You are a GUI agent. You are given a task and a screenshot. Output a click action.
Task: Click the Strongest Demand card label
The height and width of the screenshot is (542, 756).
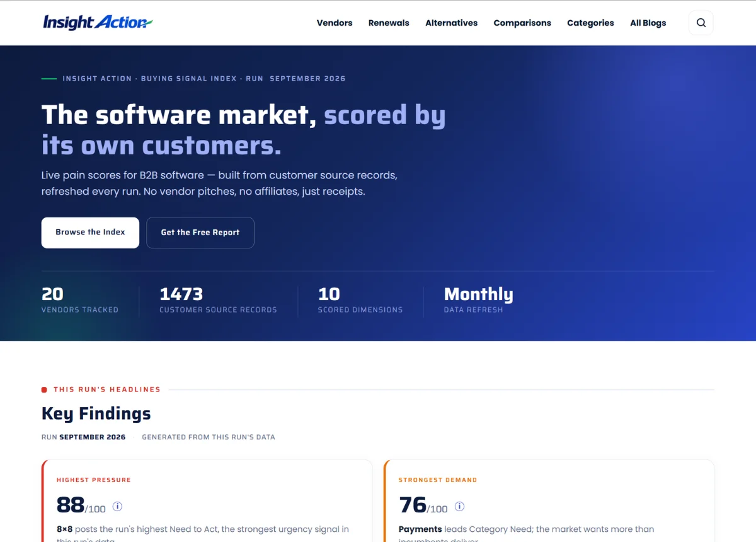click(x=438, y=480)
